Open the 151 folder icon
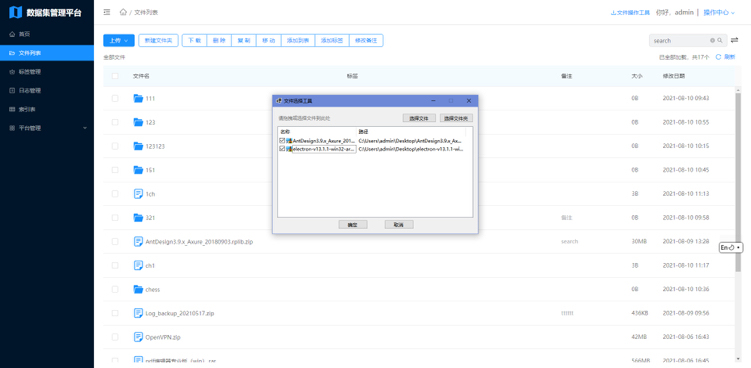 (x=138, y=170)
